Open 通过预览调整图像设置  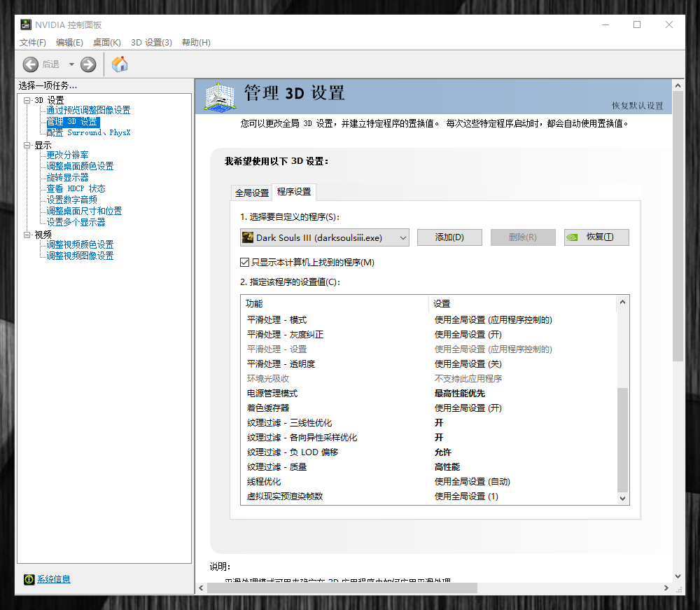(88, 110)
